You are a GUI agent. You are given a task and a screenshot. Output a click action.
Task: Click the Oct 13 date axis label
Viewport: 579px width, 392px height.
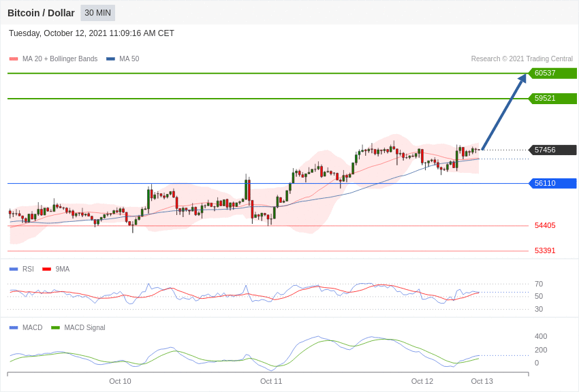point(482,381)
